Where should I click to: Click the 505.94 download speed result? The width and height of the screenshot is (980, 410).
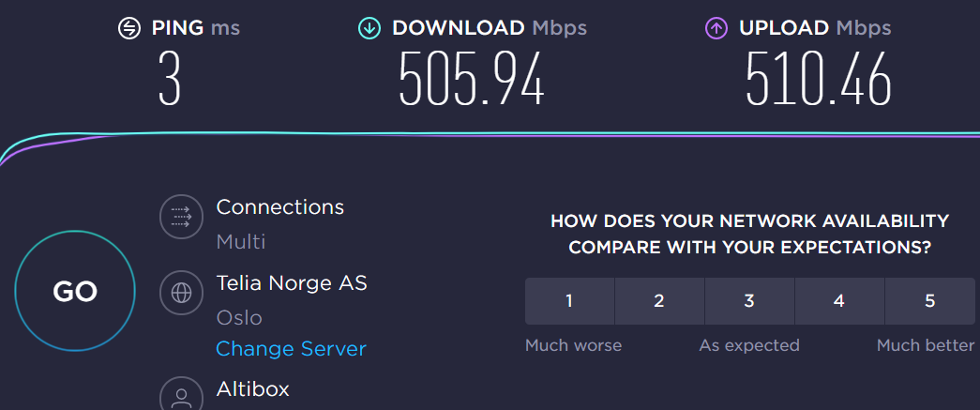[471, 80]
